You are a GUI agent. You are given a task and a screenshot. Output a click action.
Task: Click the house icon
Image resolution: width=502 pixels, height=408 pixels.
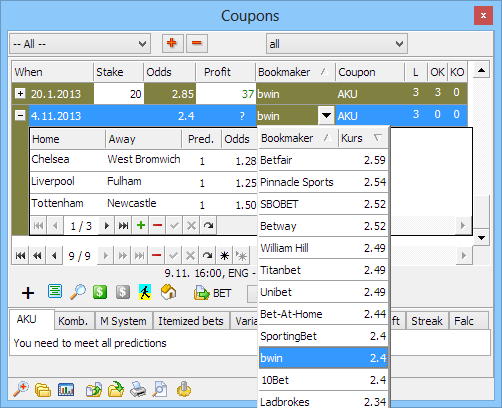tap(169, 292)
